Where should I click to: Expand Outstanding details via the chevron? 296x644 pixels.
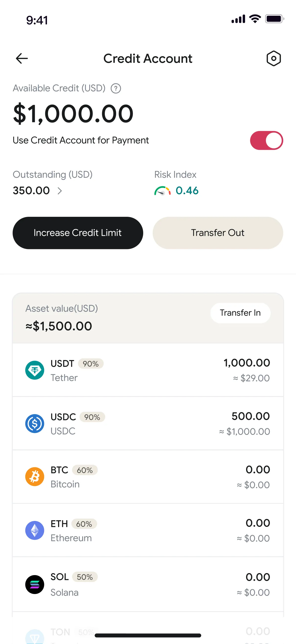60,191
